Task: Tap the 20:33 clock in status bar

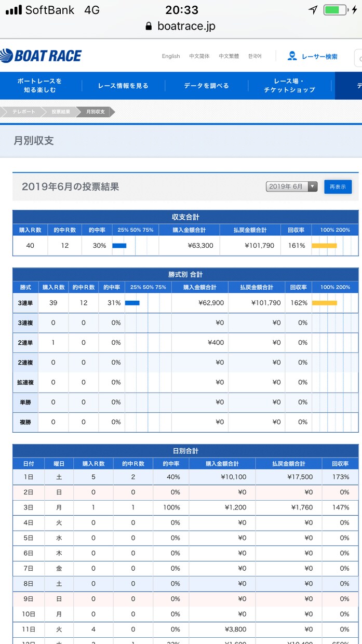Action: (x=182, y=10)
